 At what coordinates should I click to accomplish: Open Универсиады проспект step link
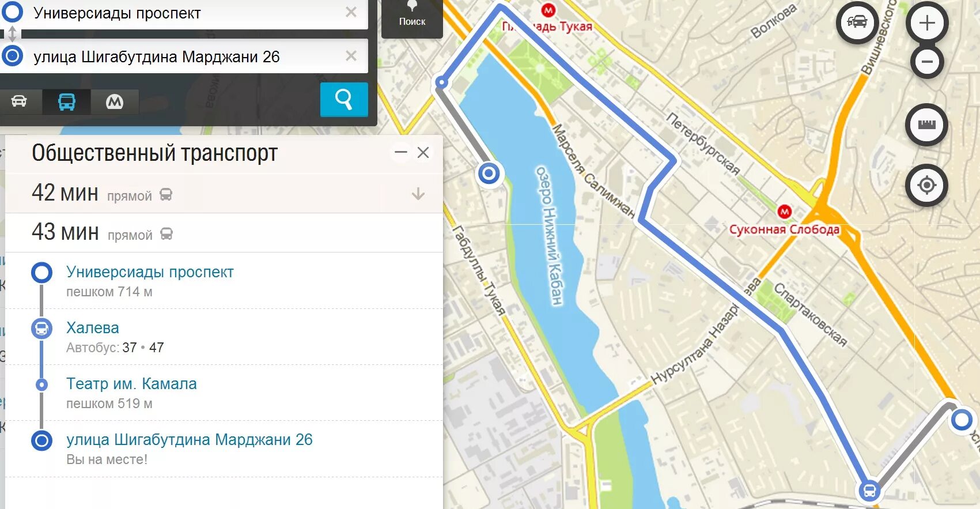(150, 272)
